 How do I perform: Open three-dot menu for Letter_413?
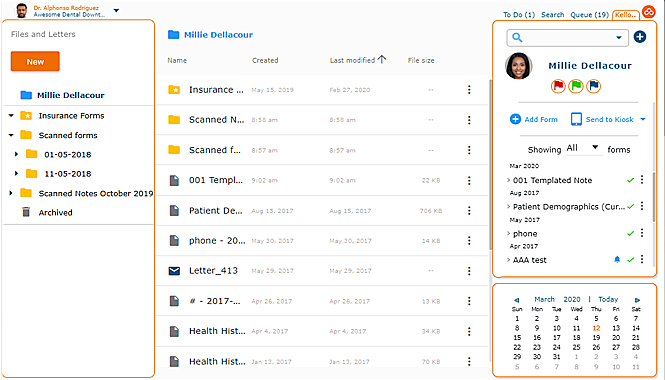[x=469, y=271]
